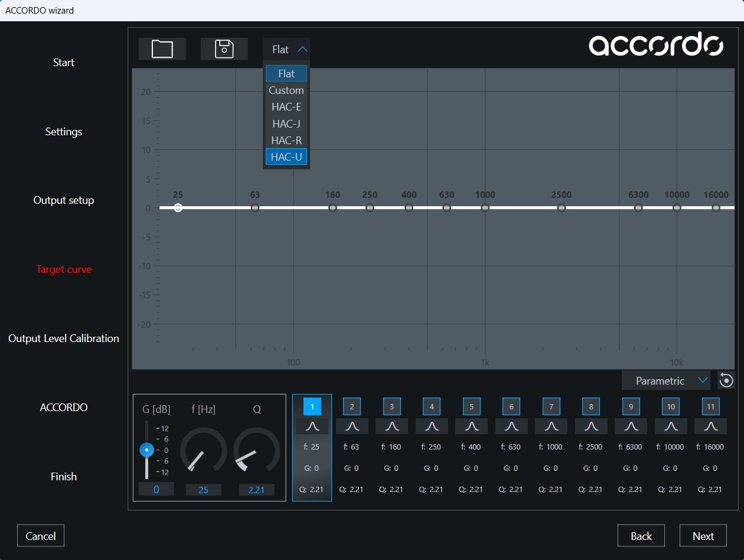Viewport: 744px width, 560px height.
Task: Click the peak filter icon for band 4
Action: [x=432, y=426]
